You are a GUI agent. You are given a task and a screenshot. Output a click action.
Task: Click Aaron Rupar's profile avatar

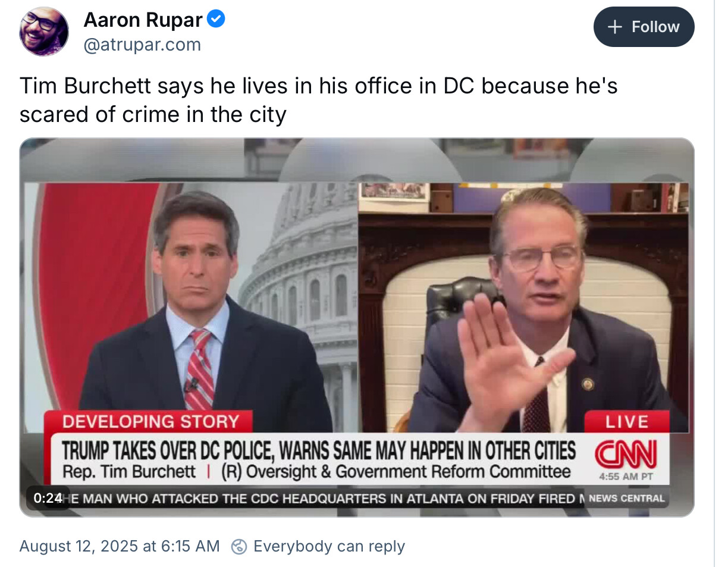tap(44, 32)
